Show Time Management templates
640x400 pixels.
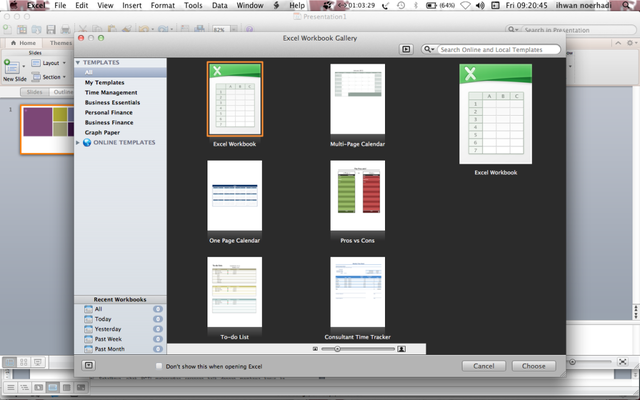coord(111,93)
